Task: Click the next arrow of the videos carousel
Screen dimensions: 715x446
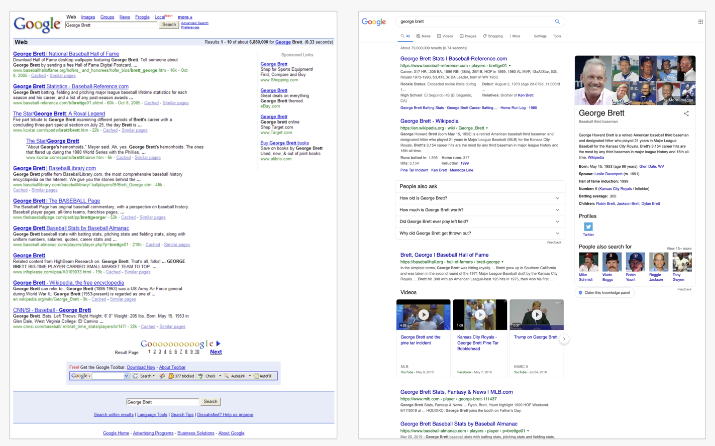Action: coord(564,339)
